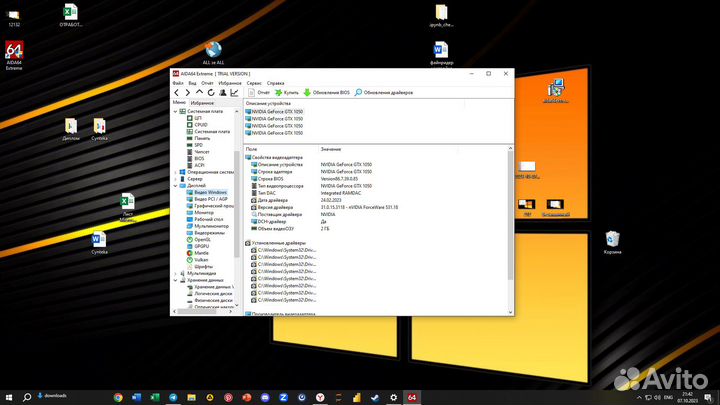Click the Integrated RAMDAC value
This screenshot has height=405, width=720.
[x=341, y=193]
